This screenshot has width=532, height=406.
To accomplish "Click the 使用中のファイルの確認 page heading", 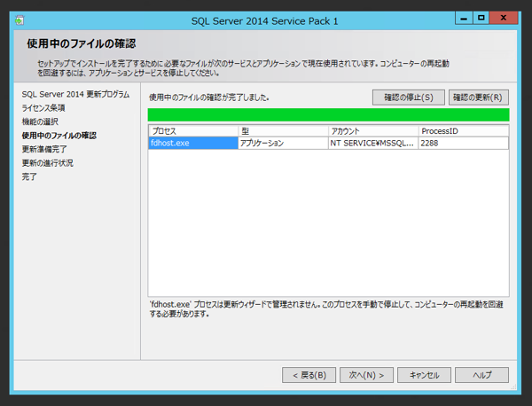I will (x=82, y=43).
